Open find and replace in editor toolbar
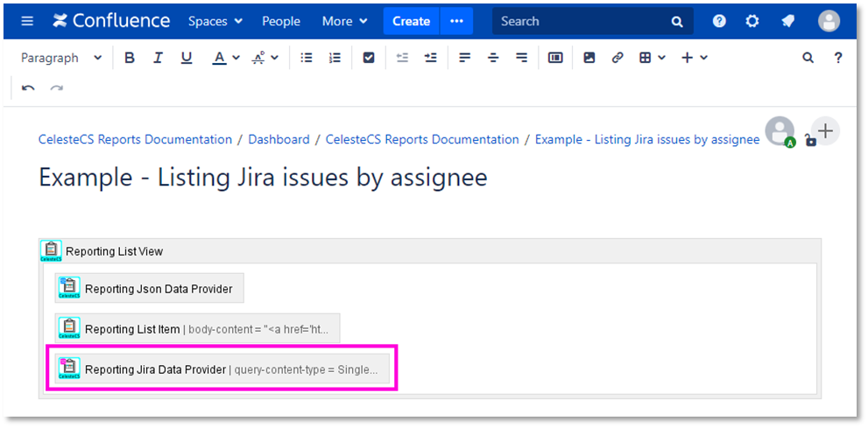Screen dimensions: 868x428 pos(808,58)
